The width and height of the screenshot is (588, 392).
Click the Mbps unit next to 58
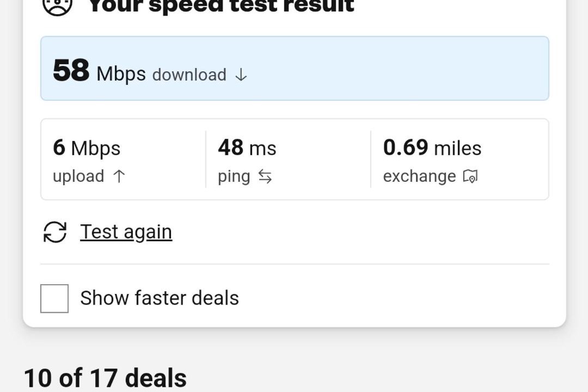121,73
